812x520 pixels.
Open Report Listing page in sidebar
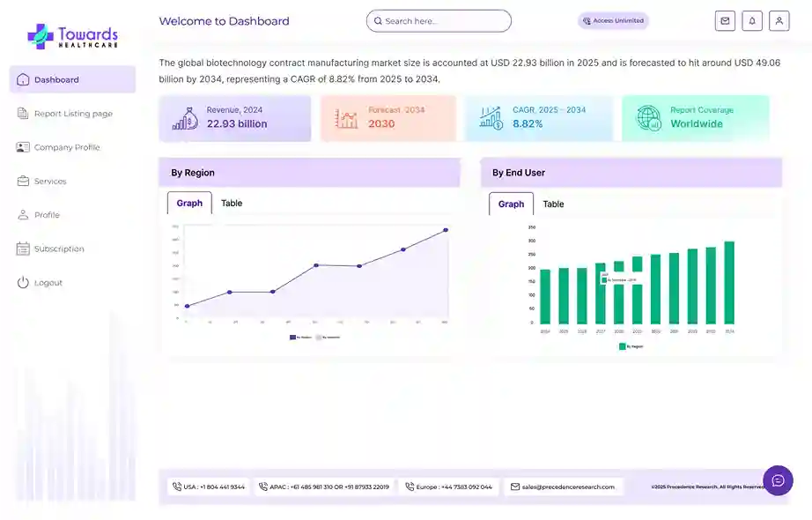(x=73, y=114)
